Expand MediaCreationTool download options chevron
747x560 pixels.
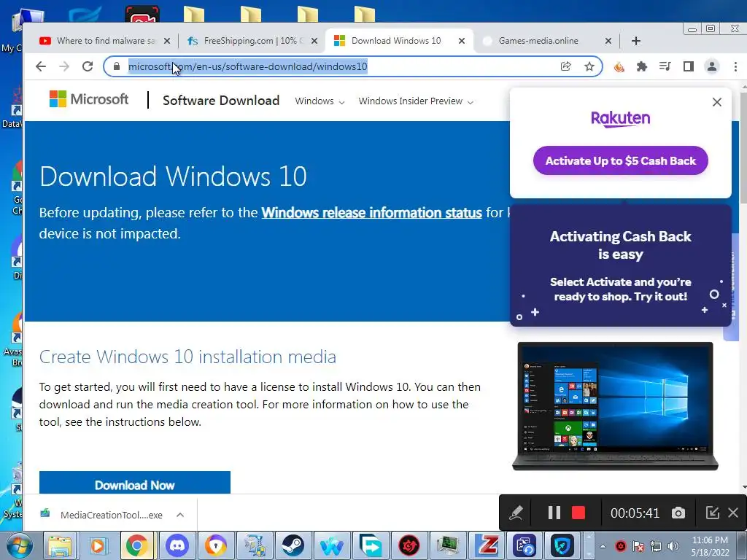click(x=180, y=515)
